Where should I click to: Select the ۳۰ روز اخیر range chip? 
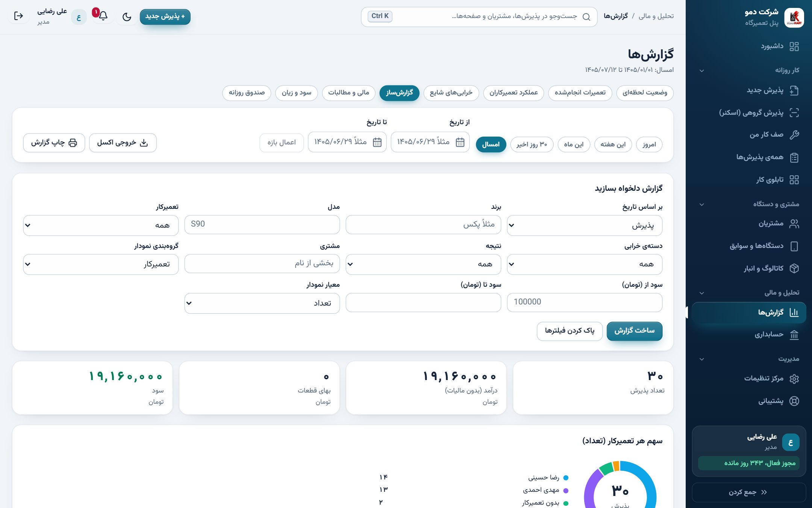point(532,144)
